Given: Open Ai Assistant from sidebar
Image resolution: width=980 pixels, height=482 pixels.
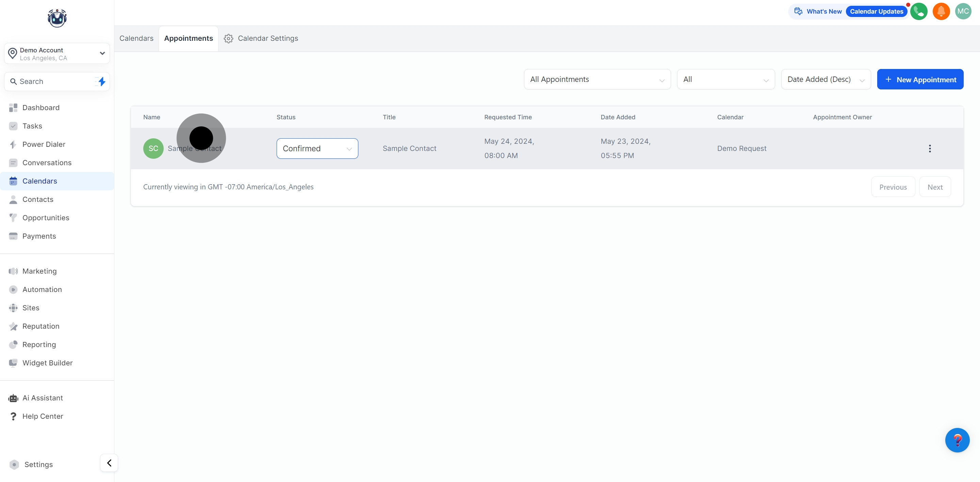Looking at the screenshot, I should pos(42,398).
